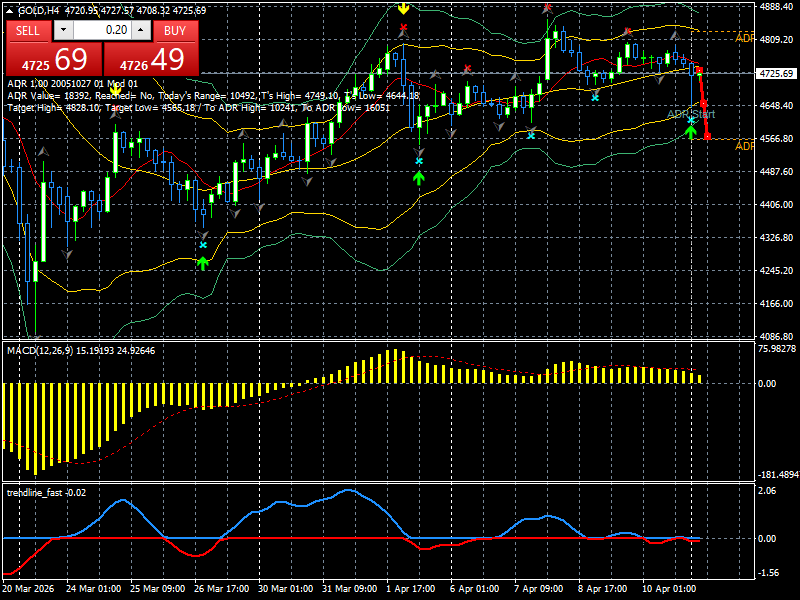800x600 pixels.
Task: Click the orange ADR label beside 4809.20
Action: pyautogui.click(x=744, y=38)
